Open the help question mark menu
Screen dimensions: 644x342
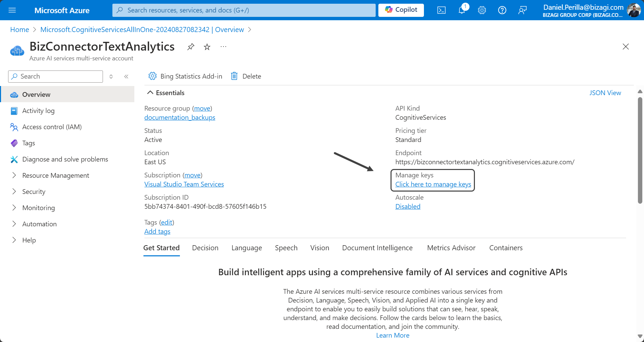pos(502,10)
